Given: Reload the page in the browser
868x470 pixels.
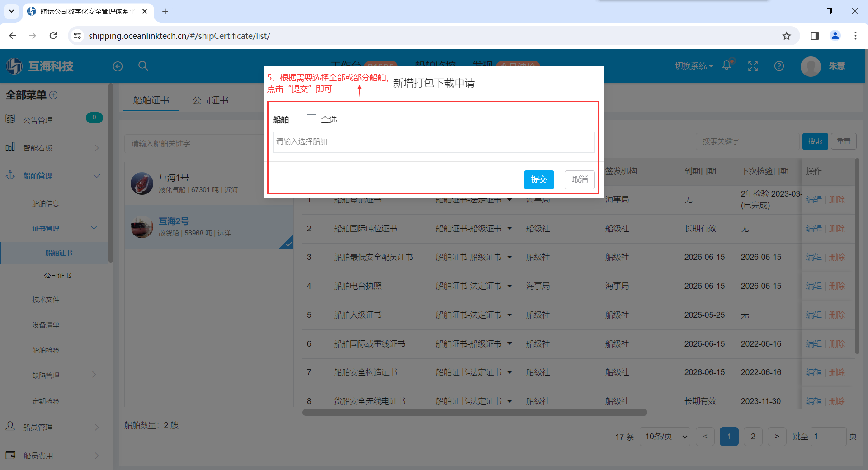Looking at the screenshot, I should click(x=53, y=36).
